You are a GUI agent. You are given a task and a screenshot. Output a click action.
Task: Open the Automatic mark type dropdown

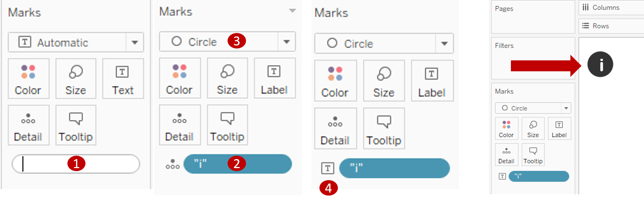tap(135, 42)
